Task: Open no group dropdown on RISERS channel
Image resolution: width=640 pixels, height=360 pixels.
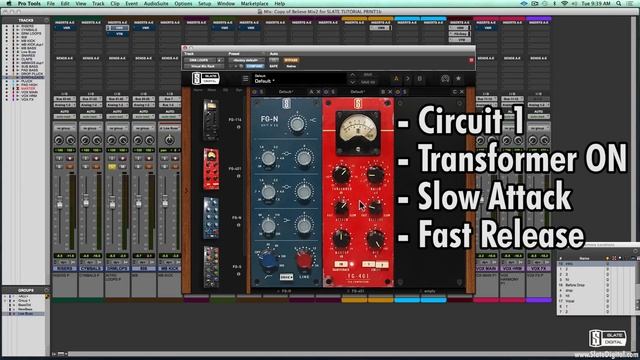Action: tap(64, 128)
